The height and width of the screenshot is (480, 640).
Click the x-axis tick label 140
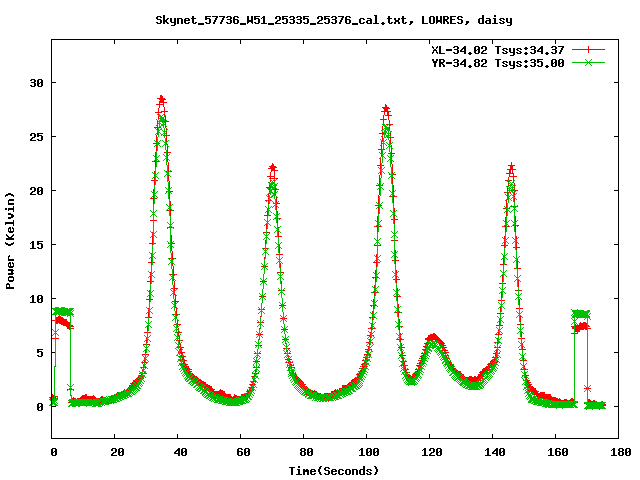494,452
